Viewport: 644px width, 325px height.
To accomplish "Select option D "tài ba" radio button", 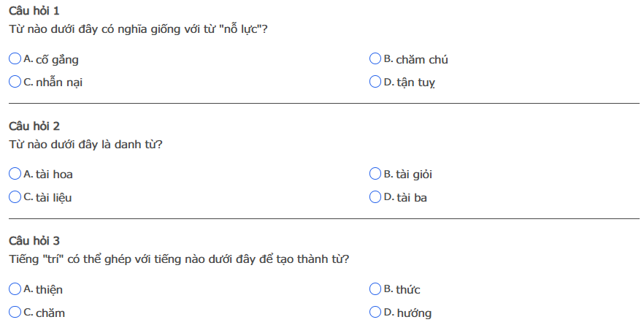I will (x=376, y=197).
